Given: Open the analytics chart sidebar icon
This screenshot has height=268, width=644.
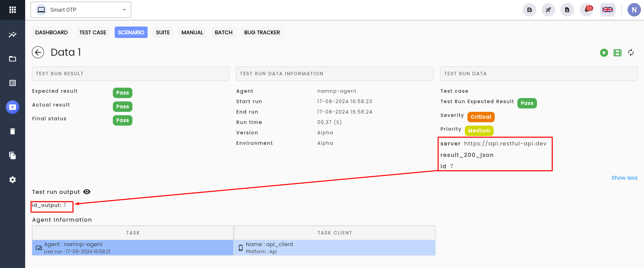Looking at the screenshot, I should pyautogui.click(x=12, y=35).
